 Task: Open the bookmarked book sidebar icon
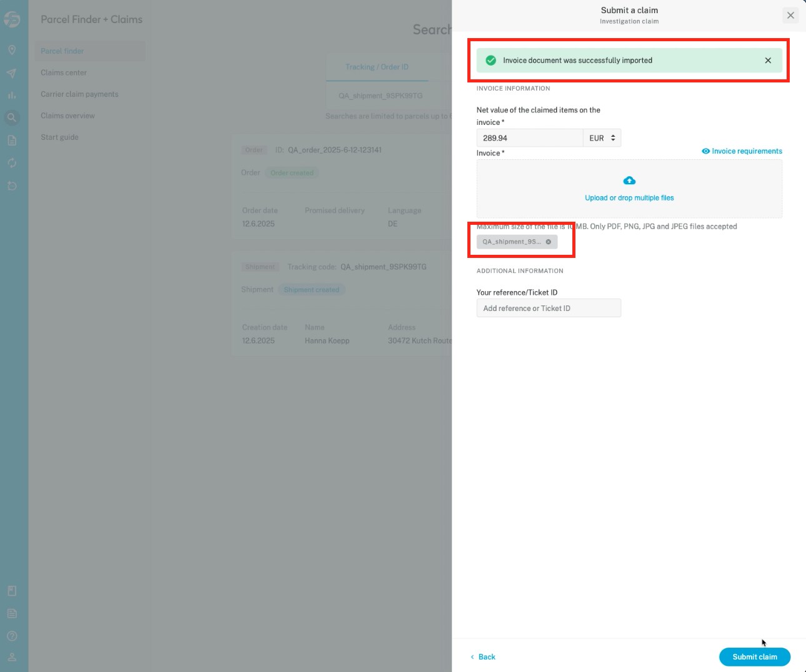click(x=12, y=591)
